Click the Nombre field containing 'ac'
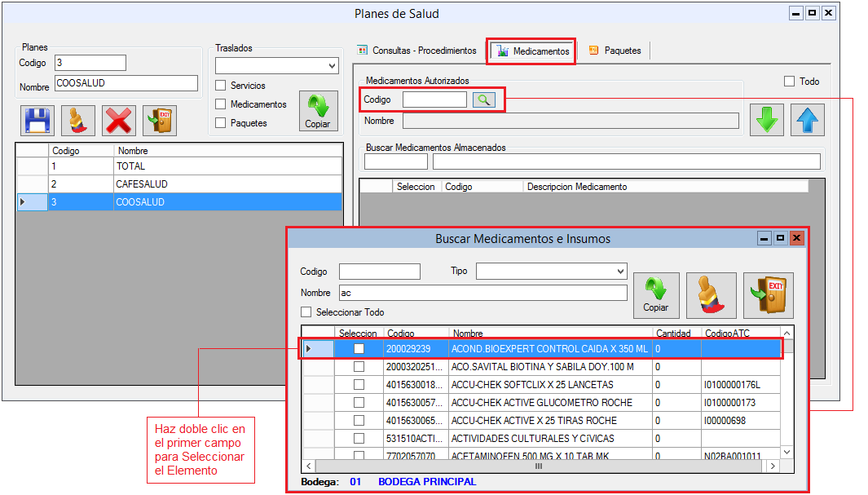 point(482,293)
